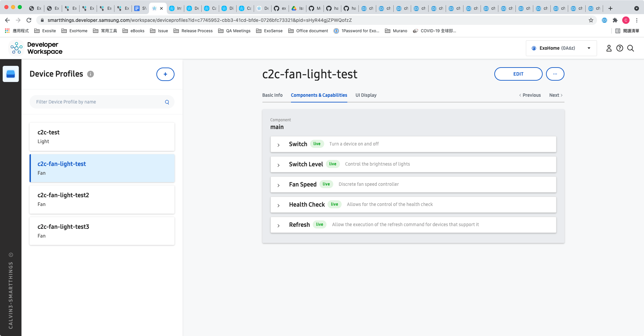The height and width of the screenshot is (336, 644).
Task: Open the eBooks bookmark folder
Action: pyautogui.click(x=134, y=31)
